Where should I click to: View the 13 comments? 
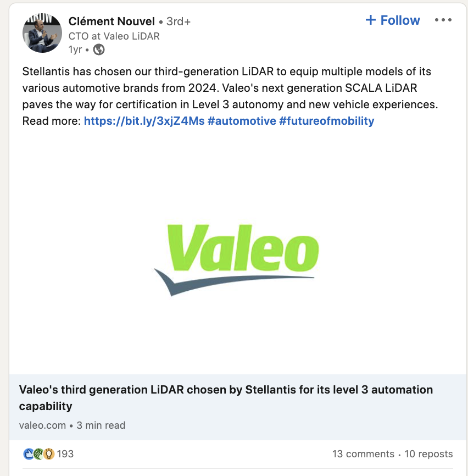coord(363,454)
